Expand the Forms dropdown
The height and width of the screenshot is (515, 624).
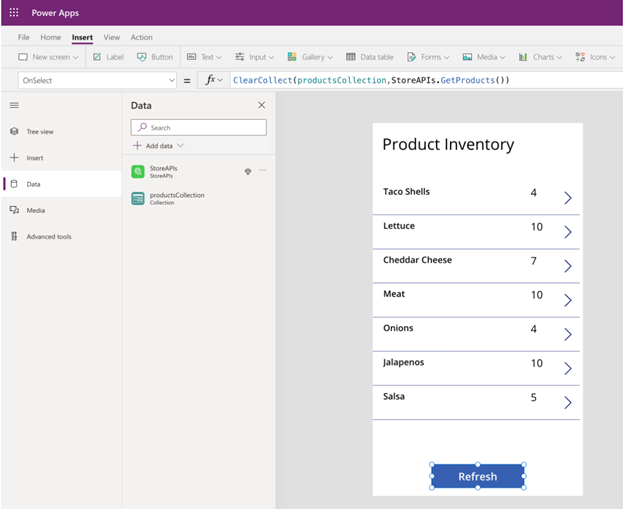coord(428,57)
